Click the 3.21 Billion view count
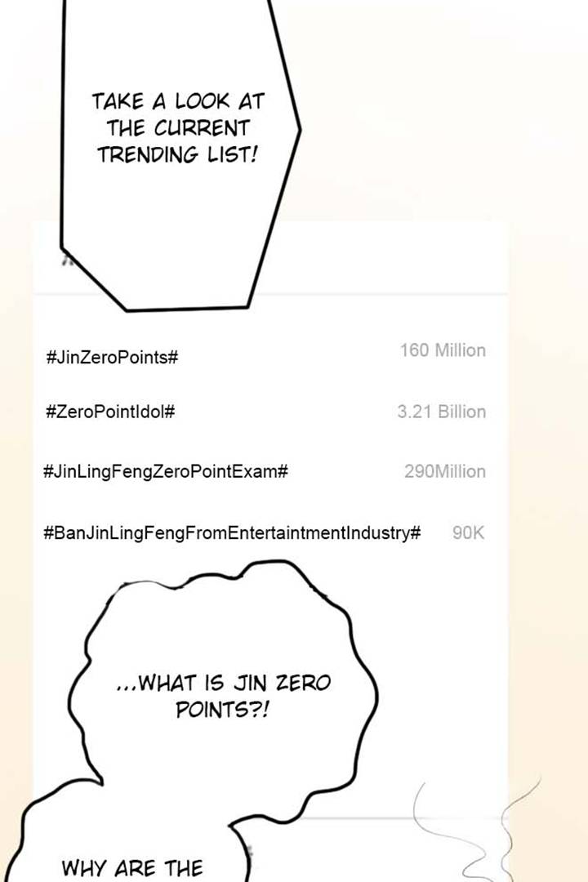588x882 pixels. point(441,412)
